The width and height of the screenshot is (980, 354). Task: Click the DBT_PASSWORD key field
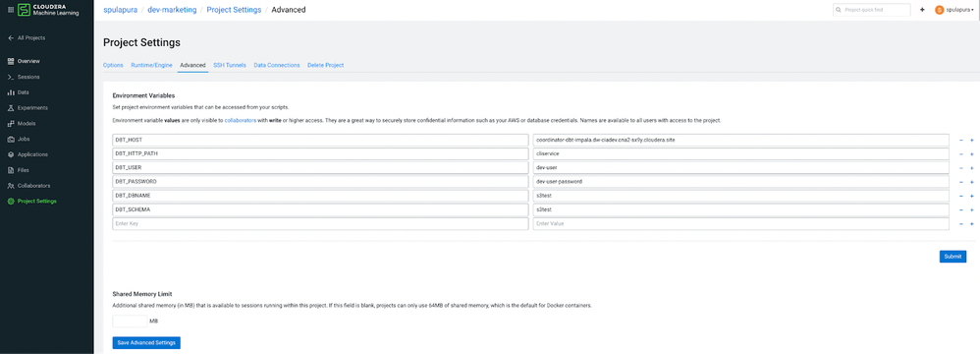(x=320, y=181)
